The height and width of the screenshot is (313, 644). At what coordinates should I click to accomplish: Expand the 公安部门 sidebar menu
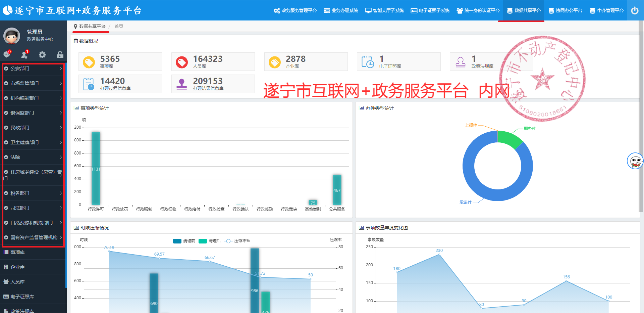(33, 69)
